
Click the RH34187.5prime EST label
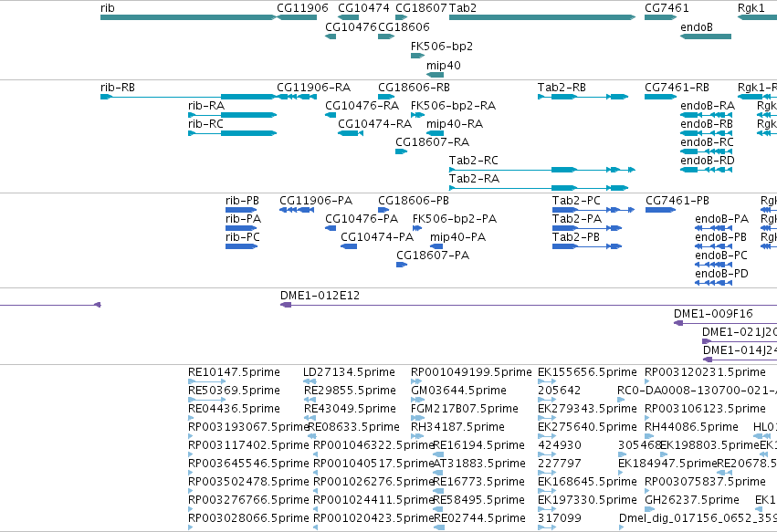click(457, 427)
